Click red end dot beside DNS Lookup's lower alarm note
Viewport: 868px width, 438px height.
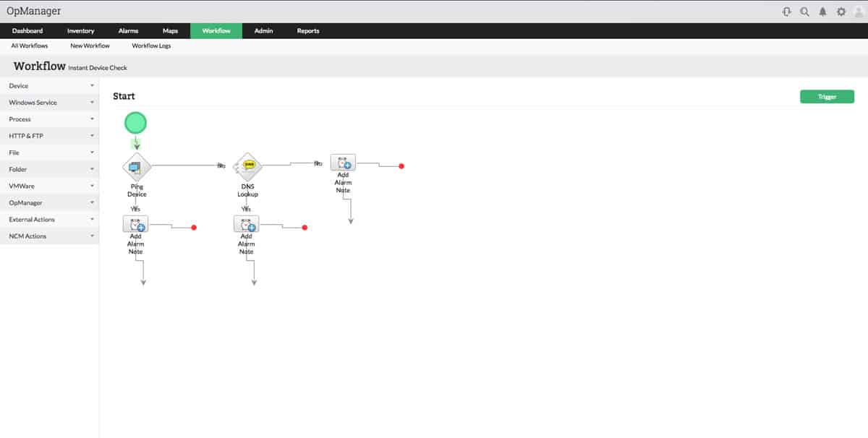click(305, 228)
